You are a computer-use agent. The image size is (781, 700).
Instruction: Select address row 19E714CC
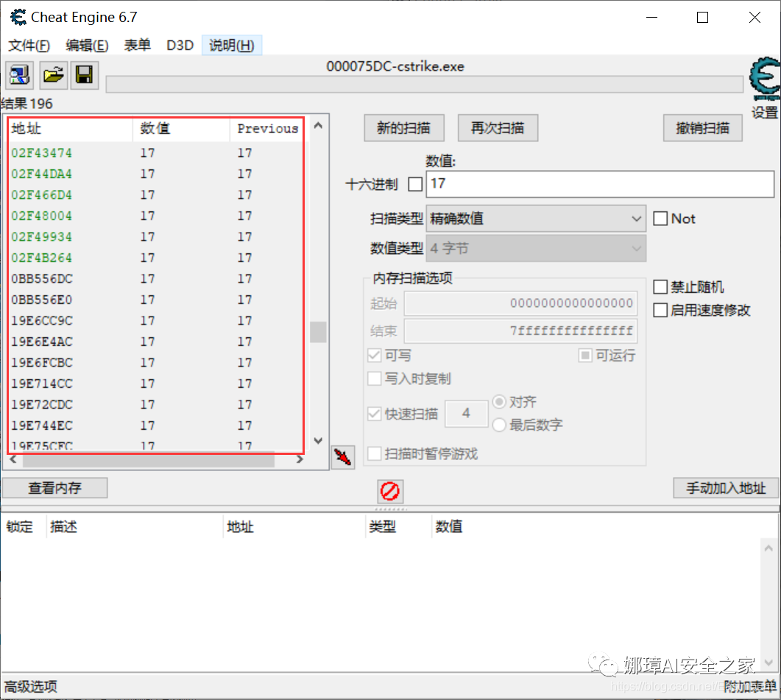coord(156,383)
